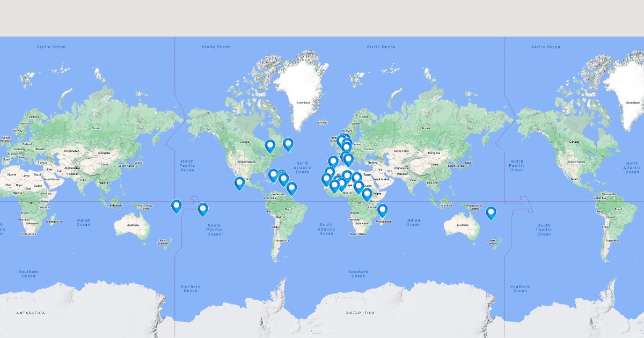Open the pin east of Australia
644x338 pixels.
pos(491,214)
